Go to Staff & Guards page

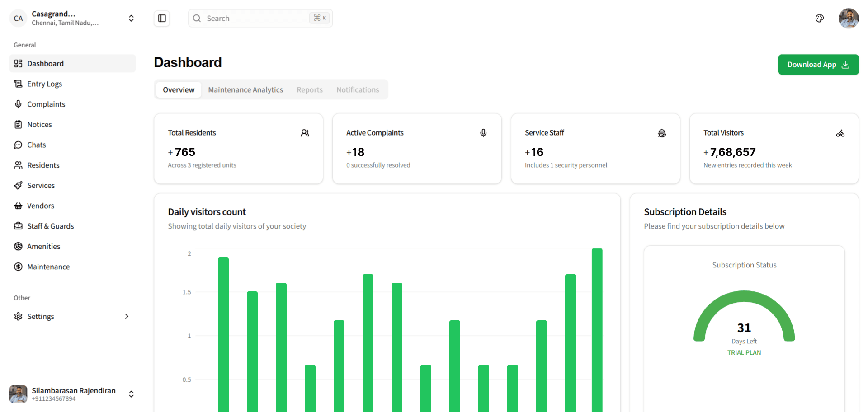pos(50,226)
